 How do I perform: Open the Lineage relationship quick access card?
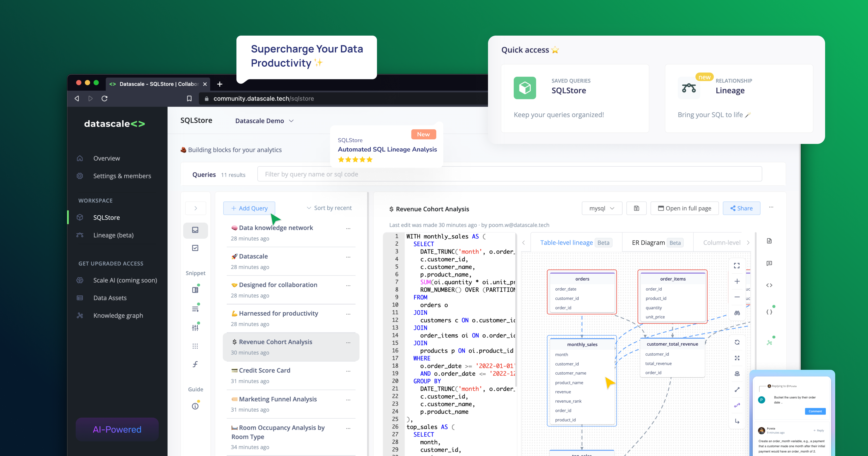739,98
